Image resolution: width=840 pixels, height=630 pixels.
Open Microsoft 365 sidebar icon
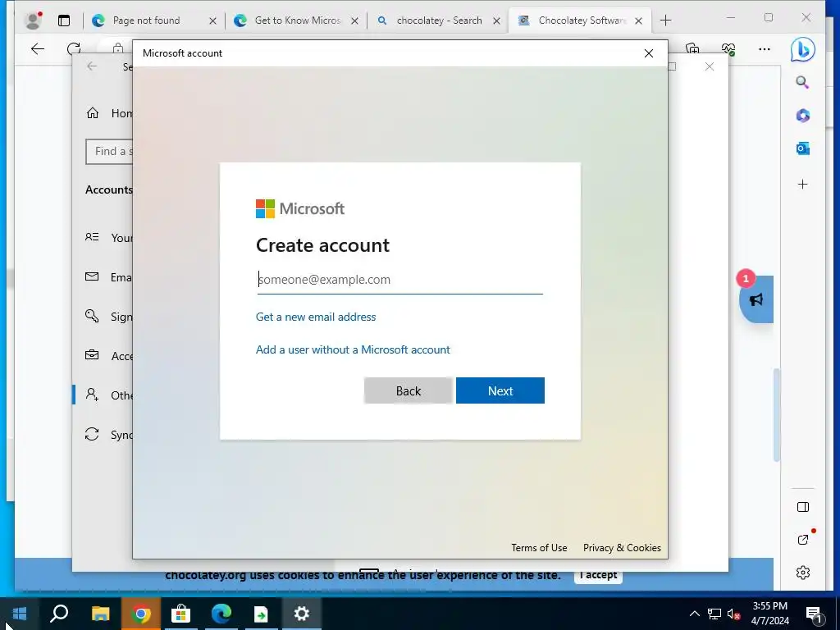(x=802, y=115)
